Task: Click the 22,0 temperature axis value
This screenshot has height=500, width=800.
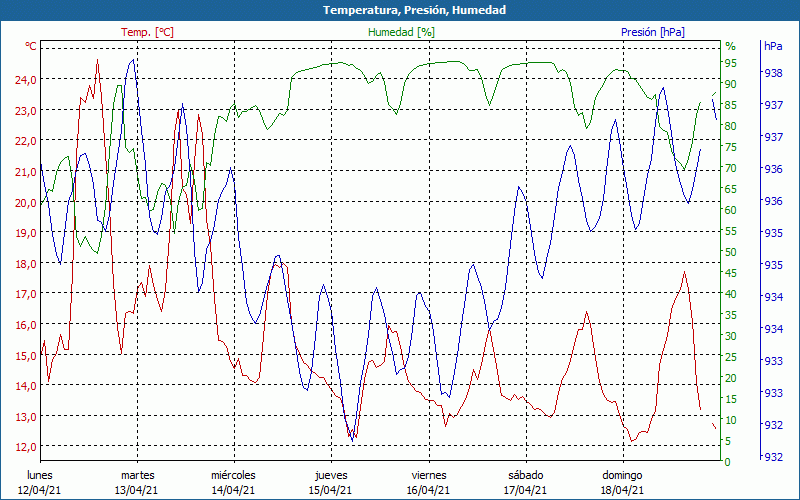Action: point(27,141)
